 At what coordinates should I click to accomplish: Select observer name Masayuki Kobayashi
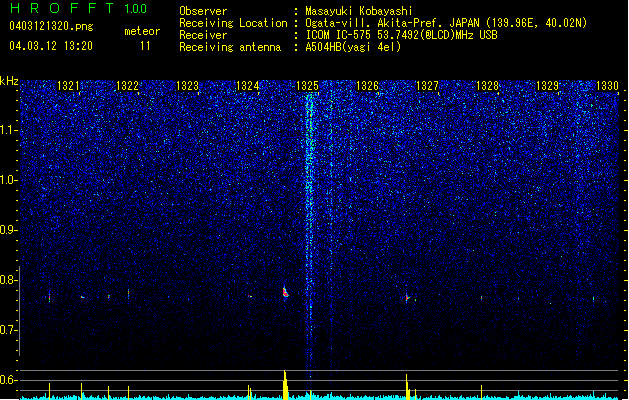coord(359,11)
